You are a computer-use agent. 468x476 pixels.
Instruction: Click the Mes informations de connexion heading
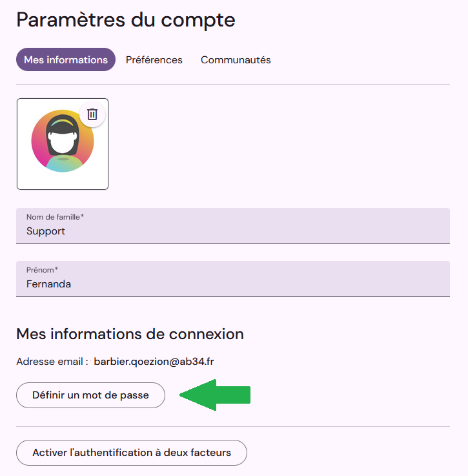pyautogui.click(x=130, y=334)
